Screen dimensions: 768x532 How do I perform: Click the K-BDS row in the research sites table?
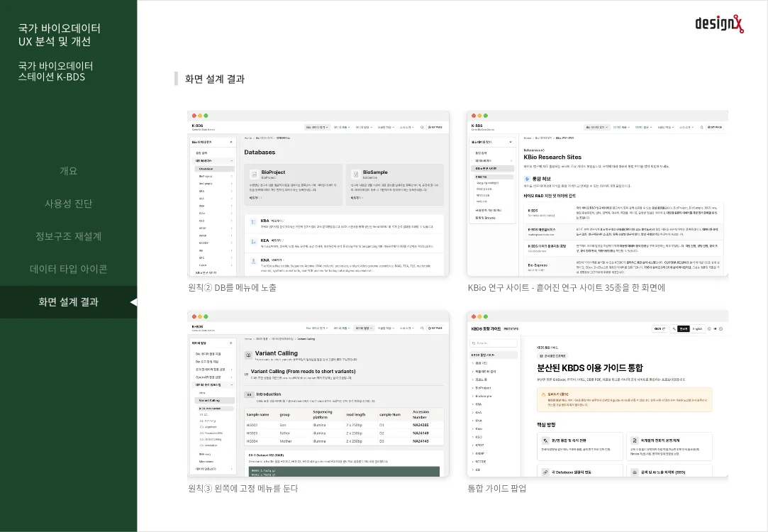click(623, 213)
